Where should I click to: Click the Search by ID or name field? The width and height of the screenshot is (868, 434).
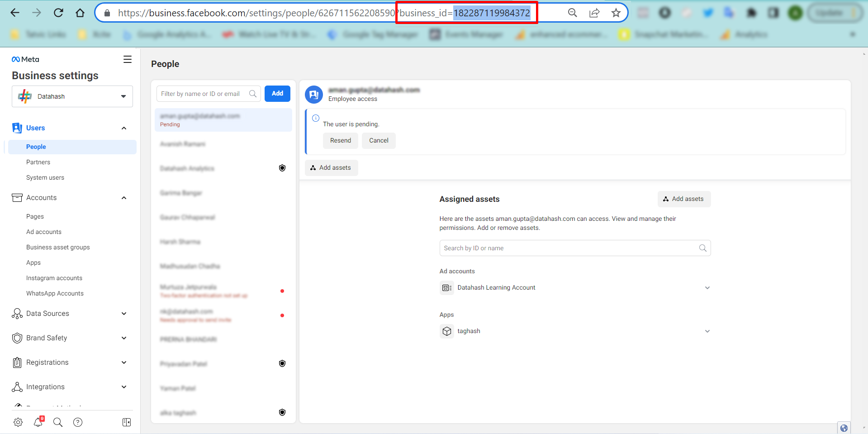(575, 248)
